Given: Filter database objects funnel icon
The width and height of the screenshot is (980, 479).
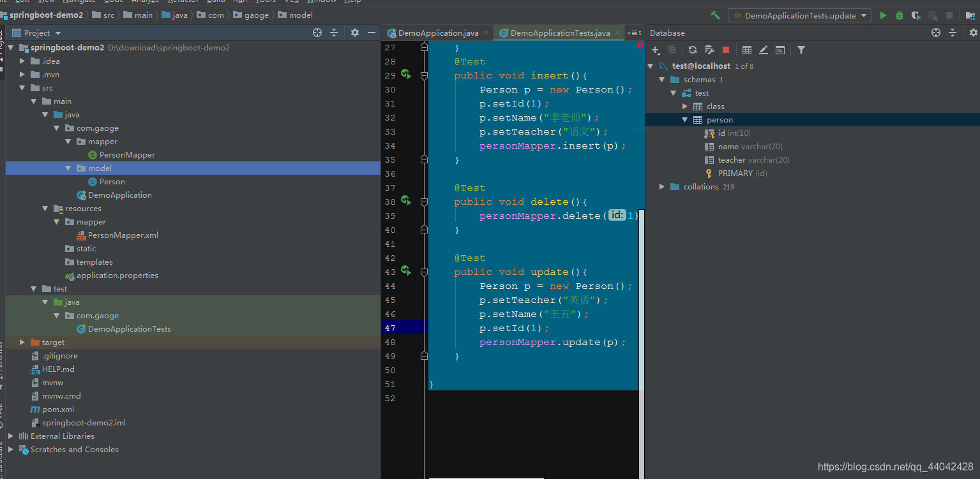Looking at the screenshot, I should click(x=801, y=50).
